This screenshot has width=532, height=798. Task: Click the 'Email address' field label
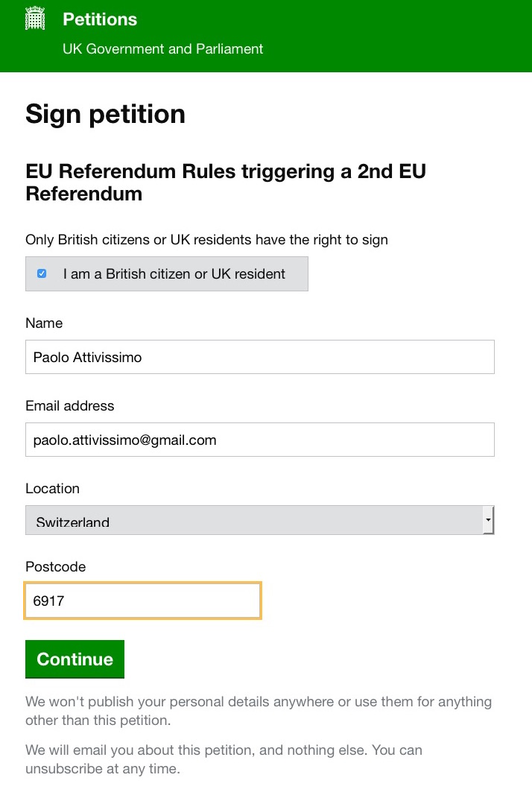(x=69, y=406)
